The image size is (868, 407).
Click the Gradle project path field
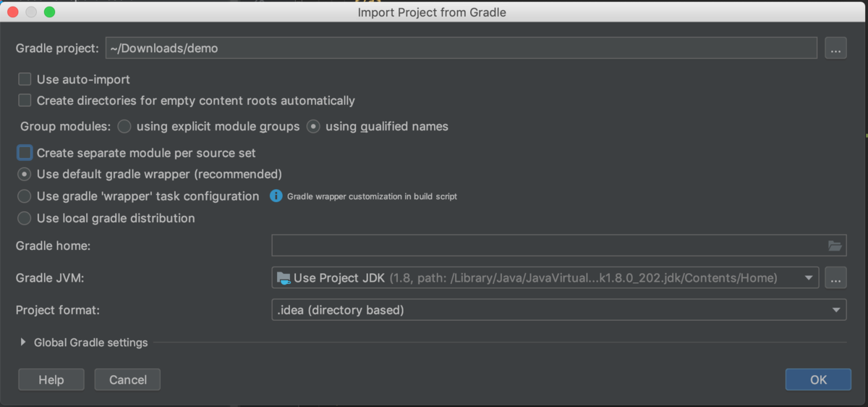461,49
